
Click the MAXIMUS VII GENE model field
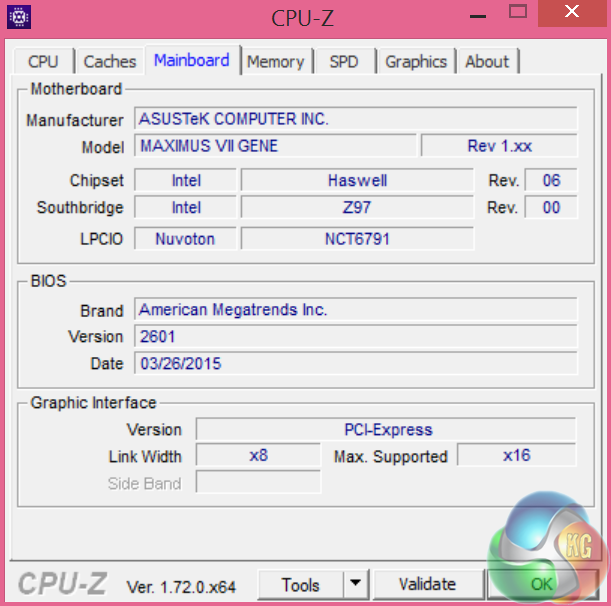[275, 146]
